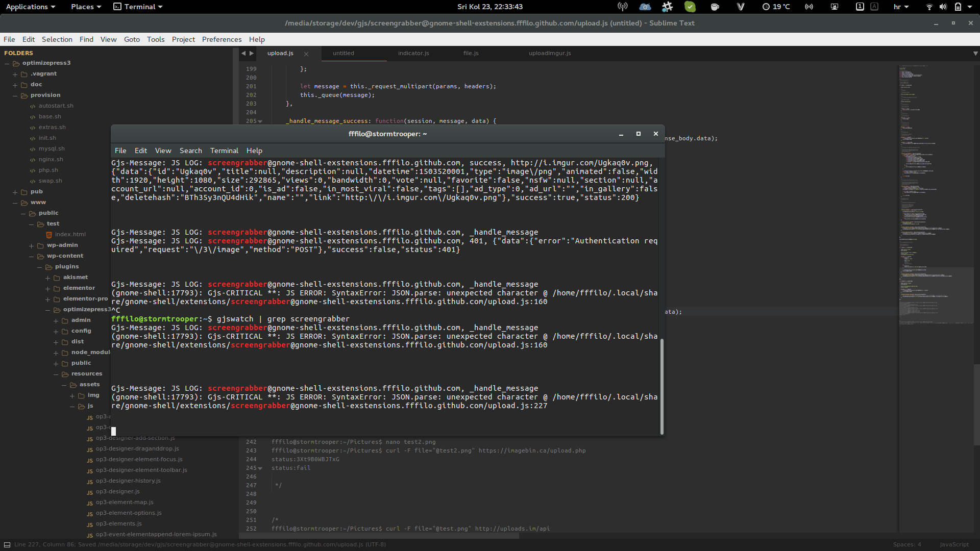This screenshot has width=980, height=551.
Task: Open the cloud camera tray icon
Action: click(x=645, y=7)
